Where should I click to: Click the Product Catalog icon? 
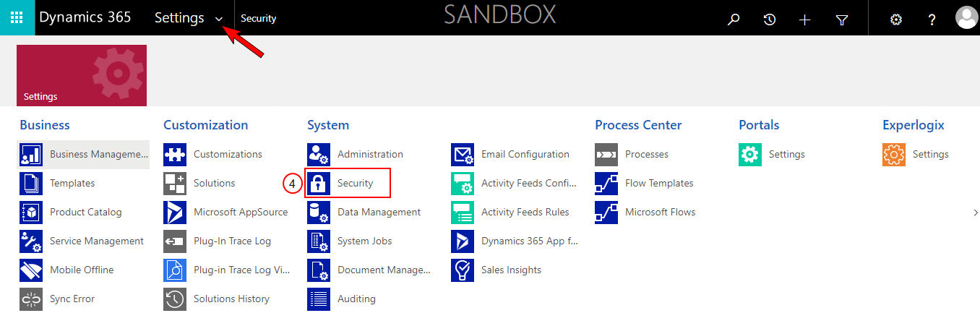31,213
